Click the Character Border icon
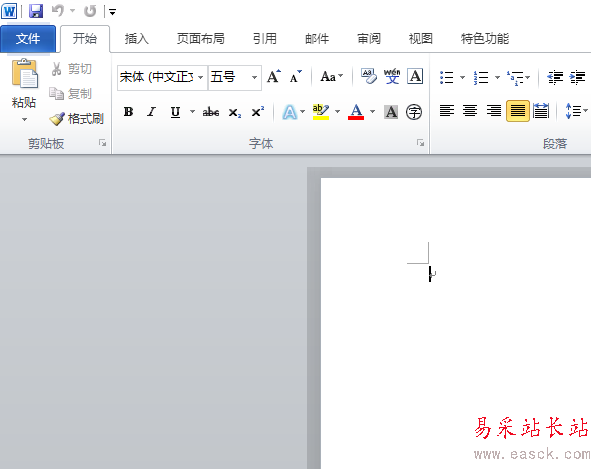 click(x=415, y=77)
